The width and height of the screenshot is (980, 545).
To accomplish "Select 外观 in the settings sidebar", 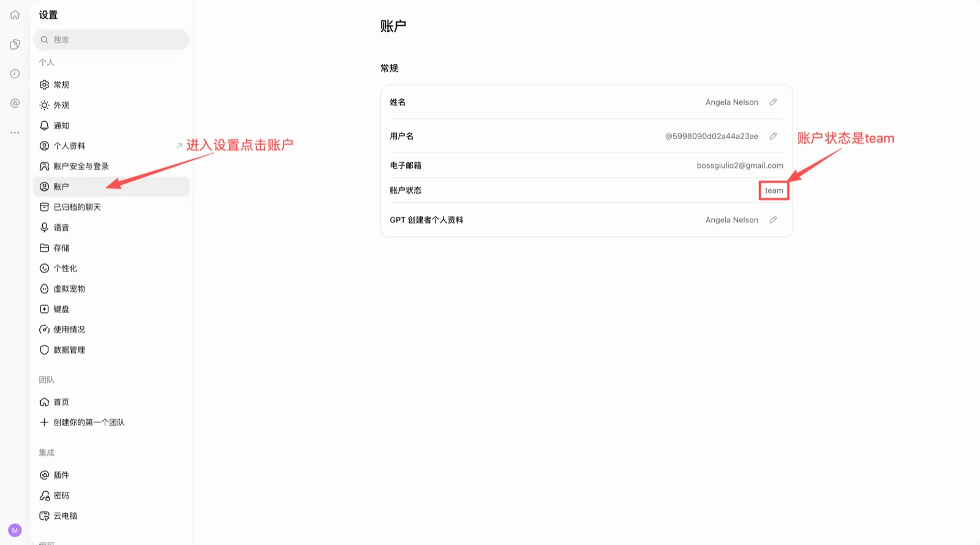I will click(111, 105).
